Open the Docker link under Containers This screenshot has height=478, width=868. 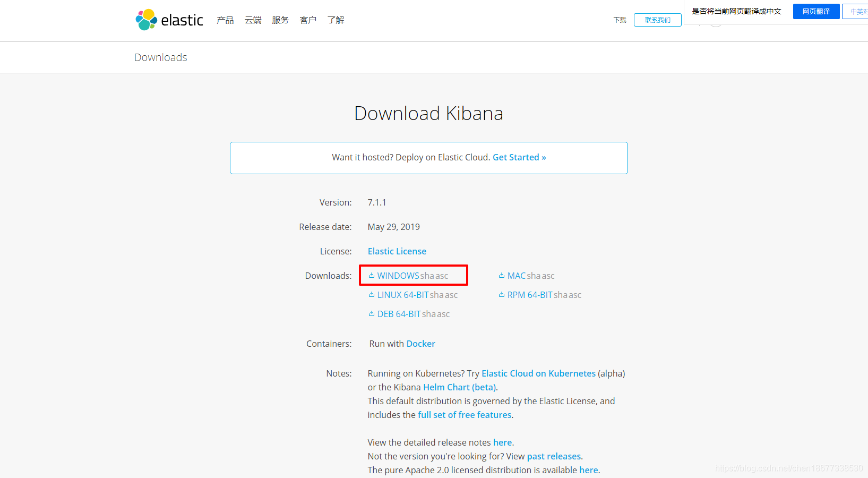pos(420,344)
